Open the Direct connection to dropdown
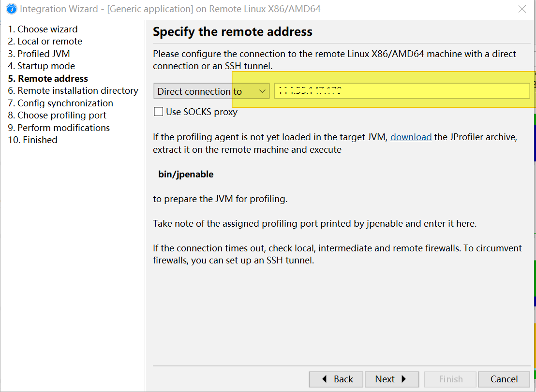Viewport: 536px width, 392px height. pyautogui.click(x=211, y=91)
